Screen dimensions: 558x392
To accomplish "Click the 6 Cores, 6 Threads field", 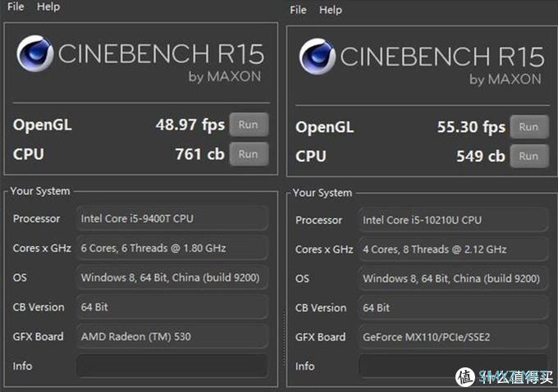I will click(172, 248).
